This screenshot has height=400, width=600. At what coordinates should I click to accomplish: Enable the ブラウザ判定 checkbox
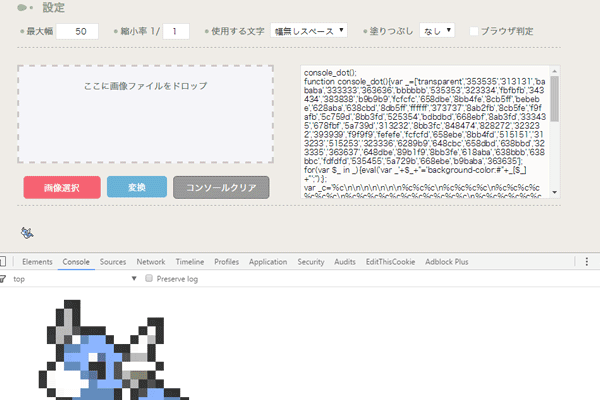pyautogui.click(x=474, y=31)
